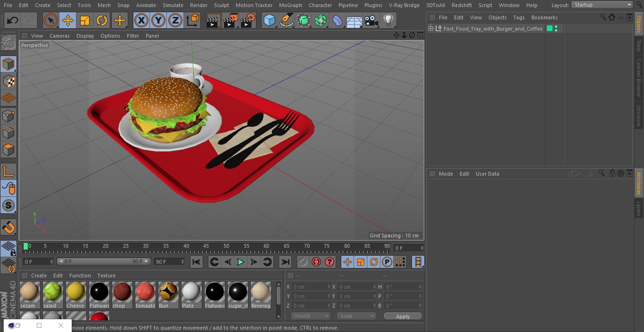The width and height of the screenshot is (644, 332).
Task: Open the Layout Startup dropdown
Action: click(602, 5)
